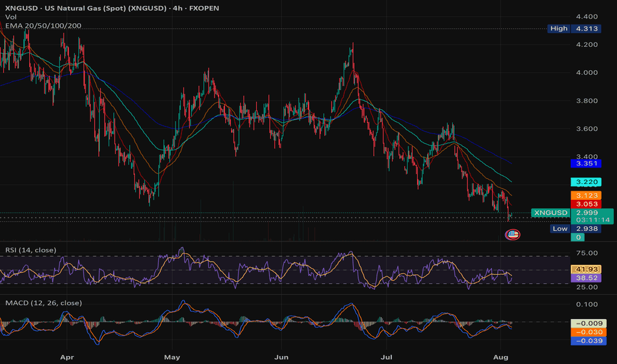The image size is (617, 364).
Task: Click the teal EMA 100 value 3.220
Action: [587, 182]
